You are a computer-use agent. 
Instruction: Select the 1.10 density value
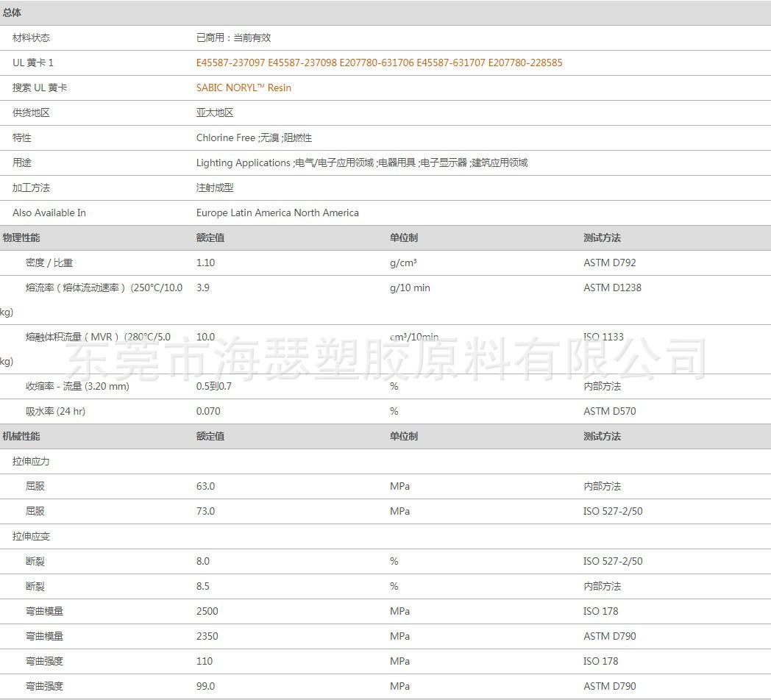pos(205,263)
